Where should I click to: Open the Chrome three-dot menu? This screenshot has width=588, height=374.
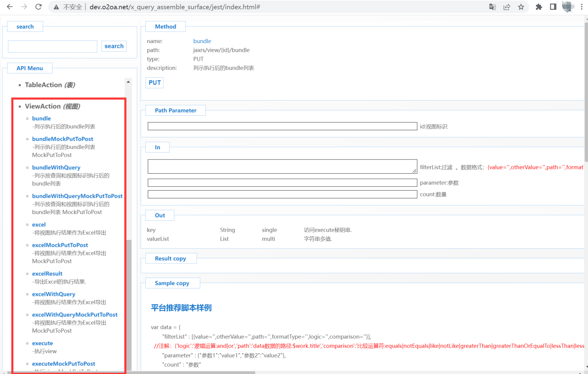tap(581, 7)
